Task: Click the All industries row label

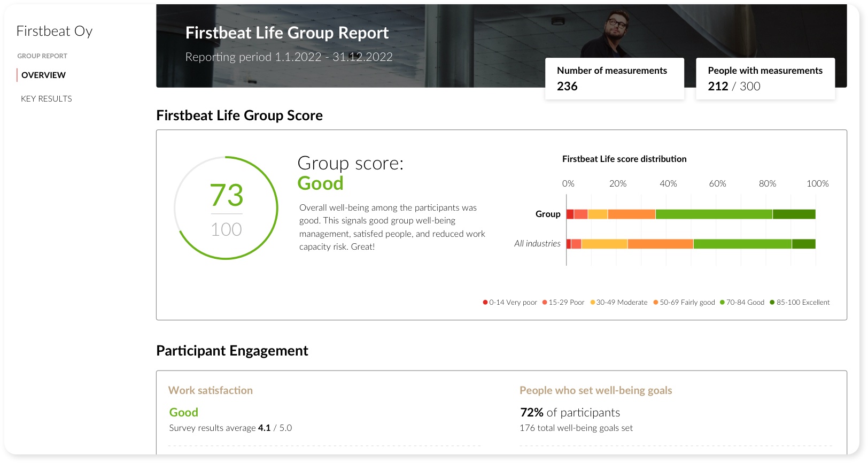Action: (x=537, y=243)
